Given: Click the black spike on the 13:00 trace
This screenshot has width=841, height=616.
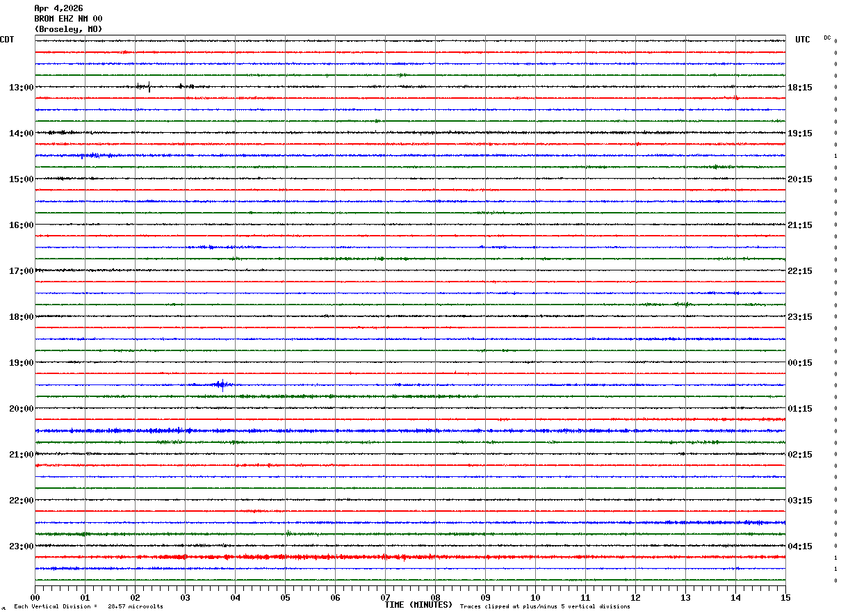Looking at the screenshot, I should pyautogui.click(x=149, y=87).
